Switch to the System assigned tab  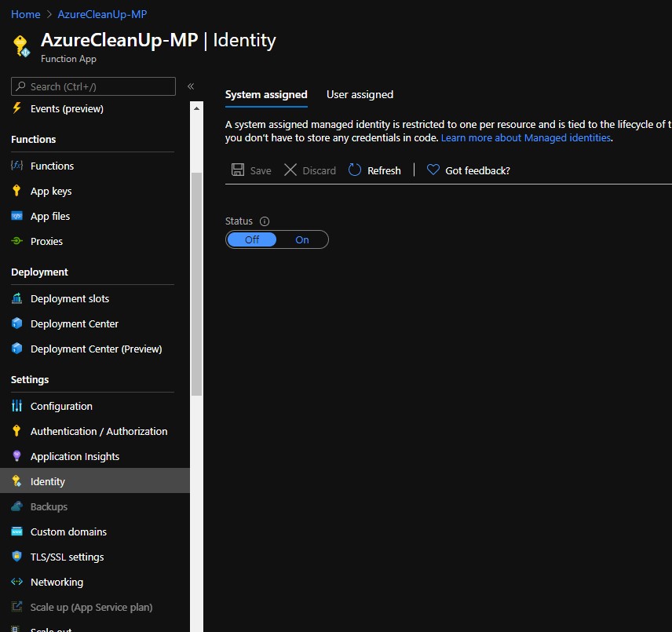coord(266,94)
